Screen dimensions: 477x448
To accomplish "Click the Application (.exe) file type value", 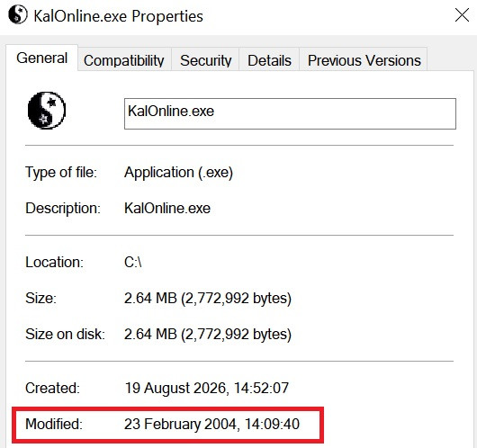I will click(178, 173).
